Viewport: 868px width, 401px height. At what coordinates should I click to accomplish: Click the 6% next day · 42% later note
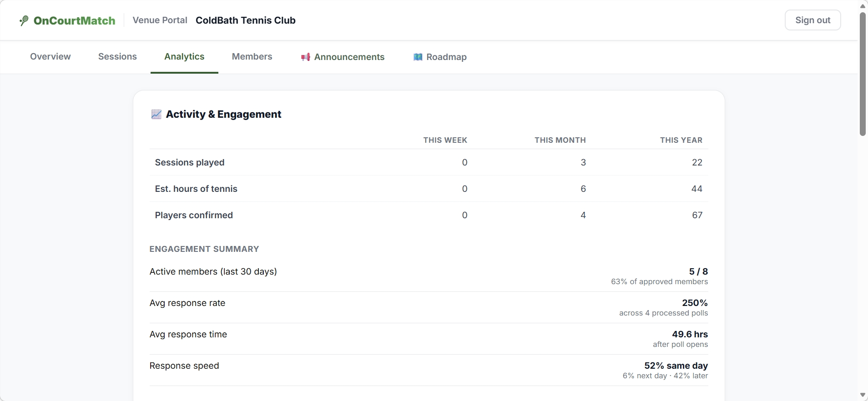(665, 376)
